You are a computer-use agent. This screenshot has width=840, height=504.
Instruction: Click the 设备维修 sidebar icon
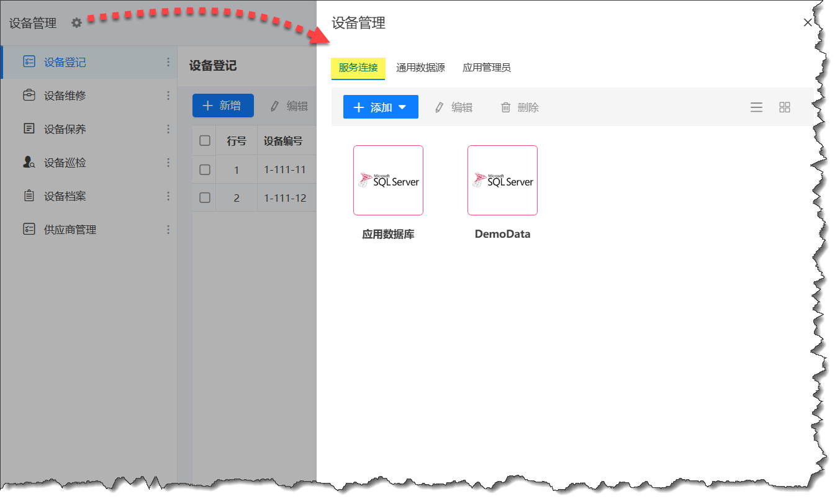click(29, 96)
